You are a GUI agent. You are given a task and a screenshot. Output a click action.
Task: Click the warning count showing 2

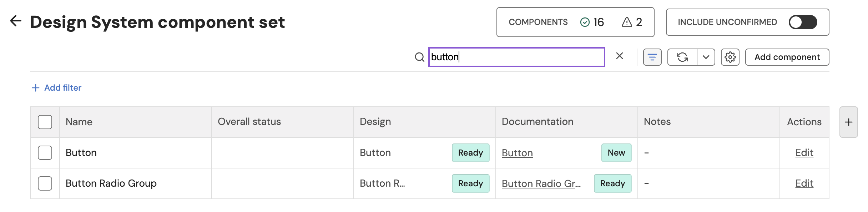tap(632, 22)
